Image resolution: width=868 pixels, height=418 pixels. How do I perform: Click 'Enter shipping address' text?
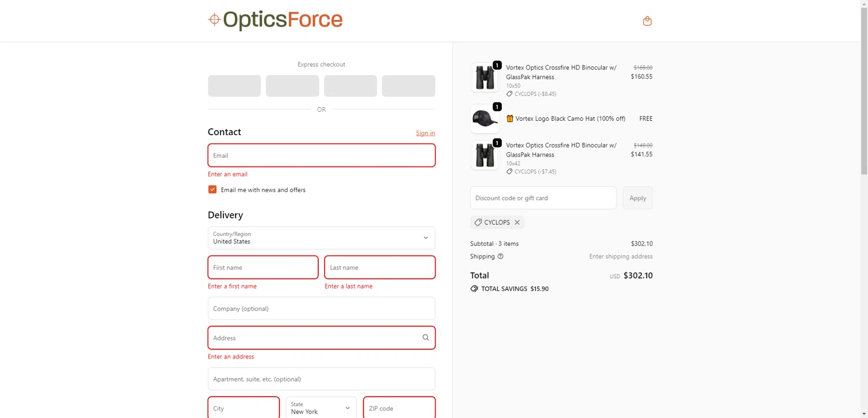(621, 256)
